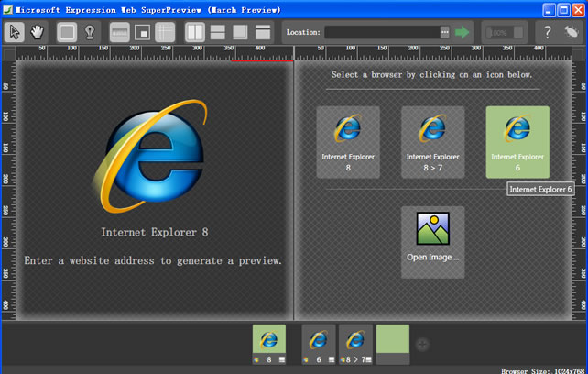588x374 pixels.
Task: Choose Internet Explorer 8 browser tile
Action: click(348, 142)
